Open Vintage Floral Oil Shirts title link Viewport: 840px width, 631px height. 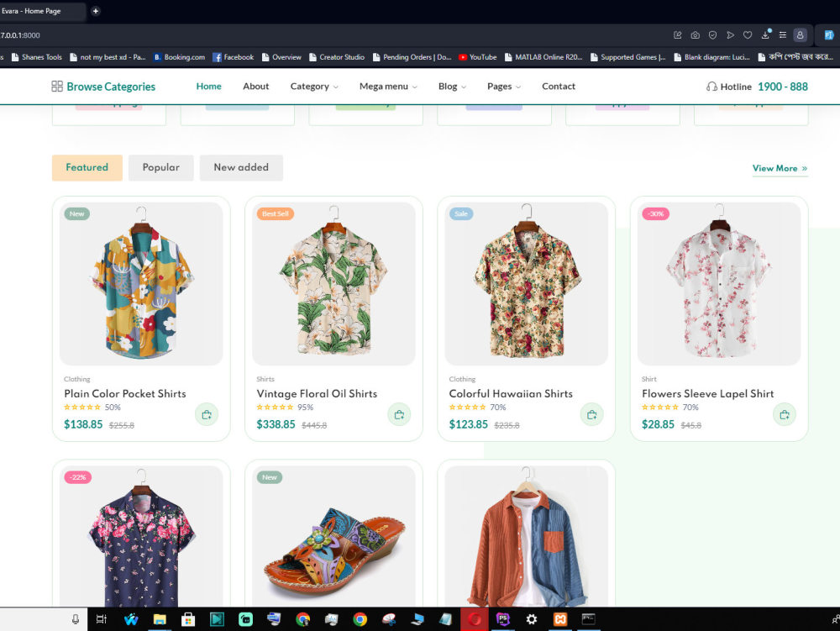coord(317,394)
